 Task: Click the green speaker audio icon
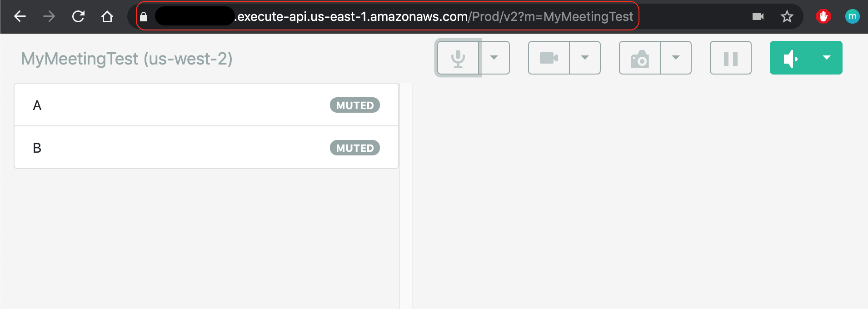tap(791, 58)
